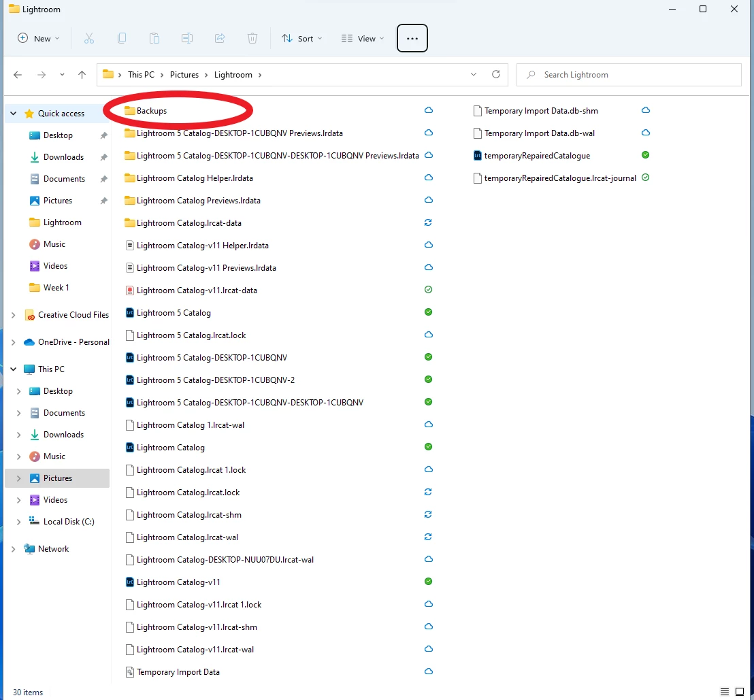Select Desktop under Quick access
This screenshot has height=700, width=754.
pos(58,135)
